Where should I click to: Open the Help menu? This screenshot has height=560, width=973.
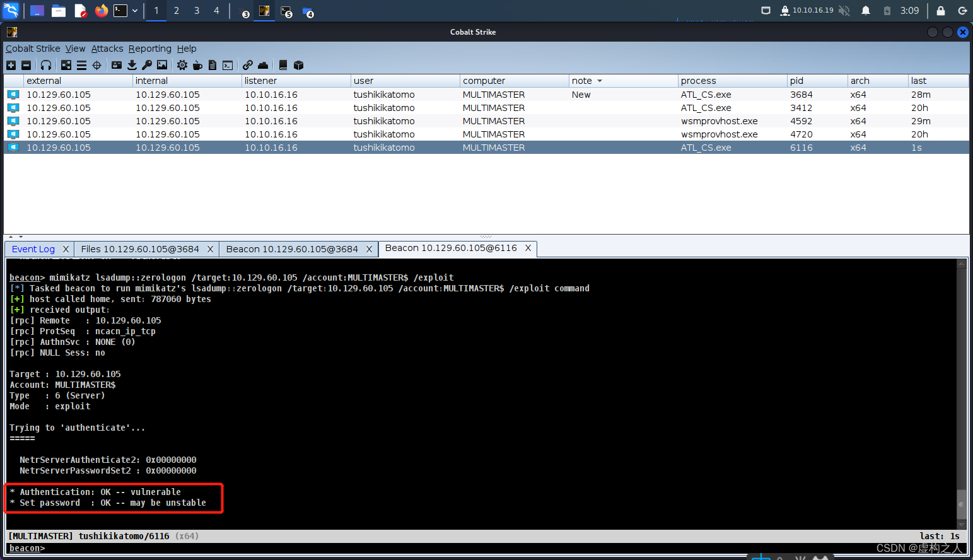pyautogui.click(x=187, y=49)
